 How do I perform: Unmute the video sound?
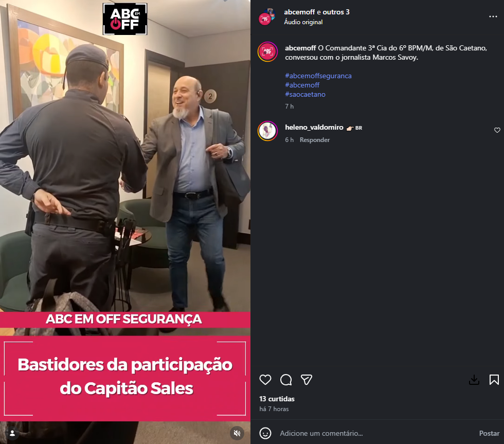point(237,433)
